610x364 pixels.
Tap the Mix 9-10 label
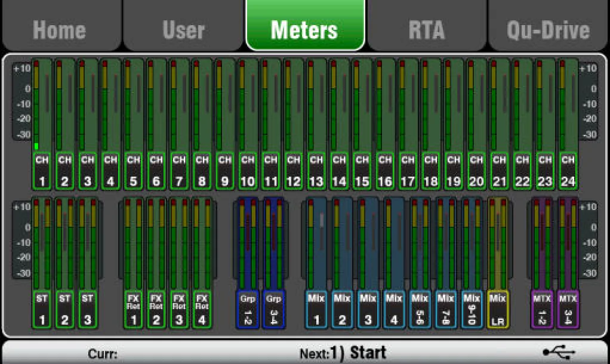click(x=472, y=310)
